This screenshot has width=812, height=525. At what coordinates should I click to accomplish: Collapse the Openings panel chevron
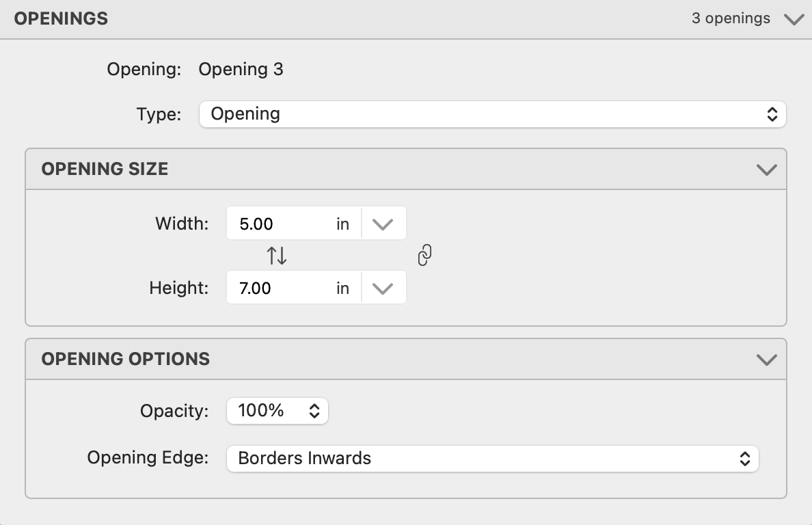point(794,19)
